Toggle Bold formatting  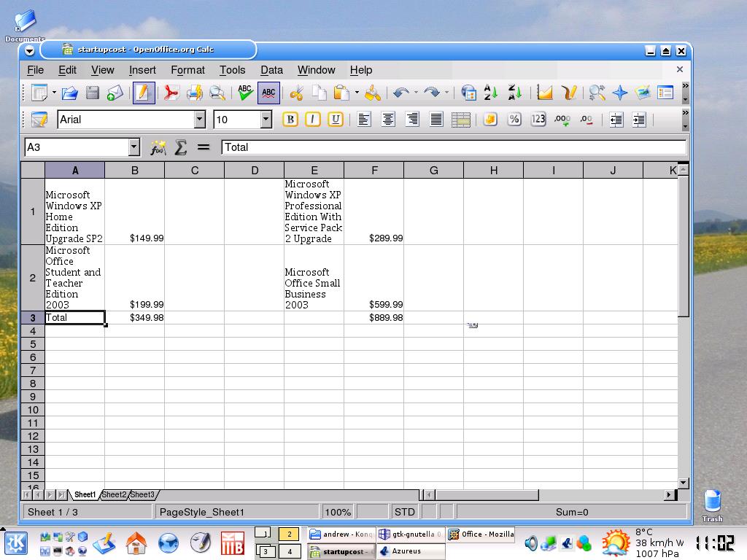click(290, 120)
